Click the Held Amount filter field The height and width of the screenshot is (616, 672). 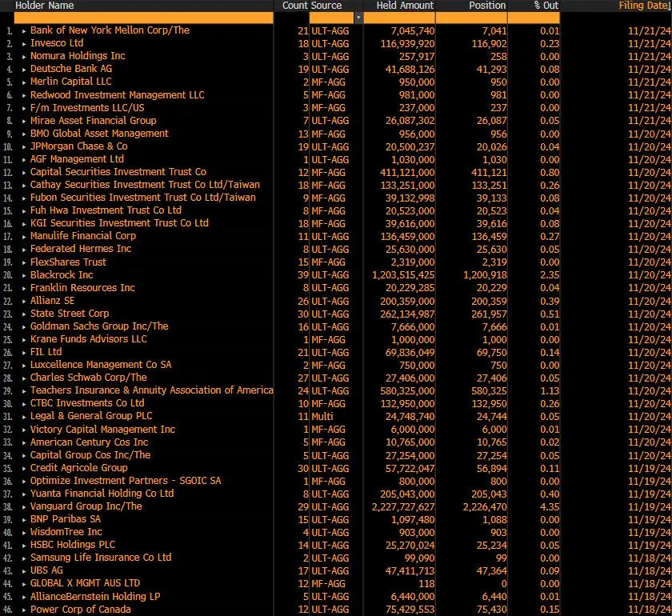pos(401,18)
